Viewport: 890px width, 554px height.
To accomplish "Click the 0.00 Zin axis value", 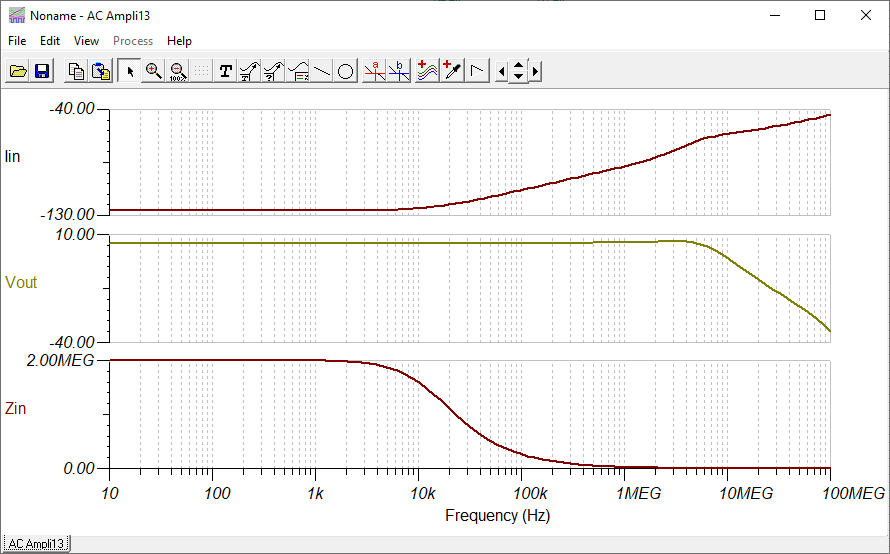I will (x=79, y=468).
